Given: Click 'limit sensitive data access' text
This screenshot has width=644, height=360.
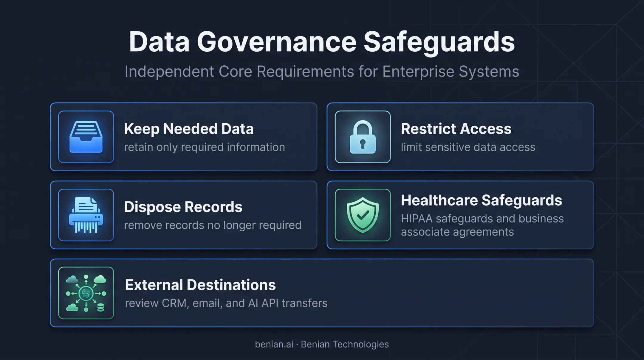Looking at the screenshot, I should pos(468,147).
